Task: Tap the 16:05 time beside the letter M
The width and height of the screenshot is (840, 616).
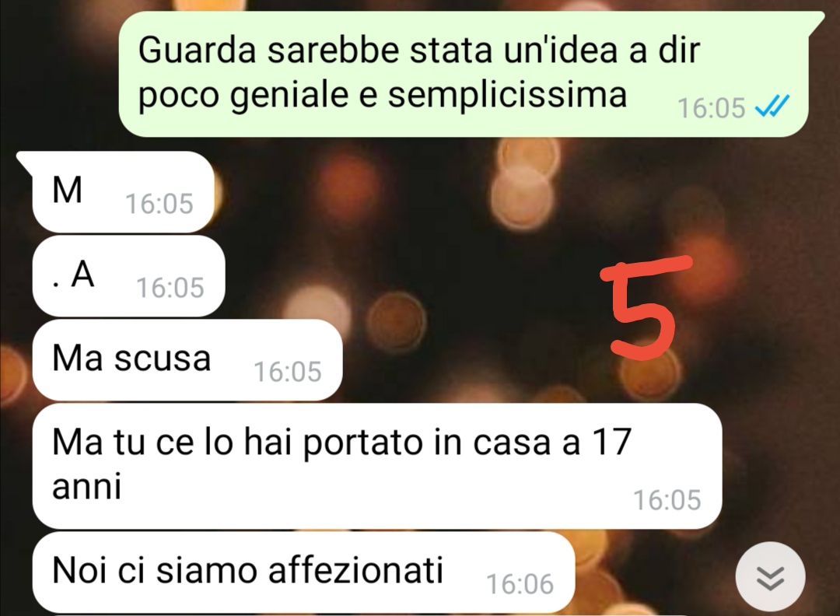Action: [159, 204]
